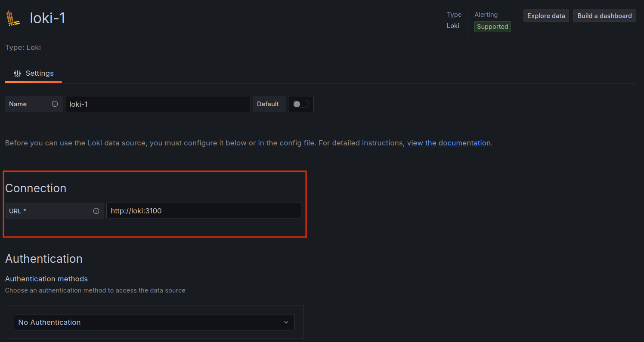Viewport: 644px width, 342px height.
Task: Click the Supported alerting badge
Action: (x=492, y=27)
